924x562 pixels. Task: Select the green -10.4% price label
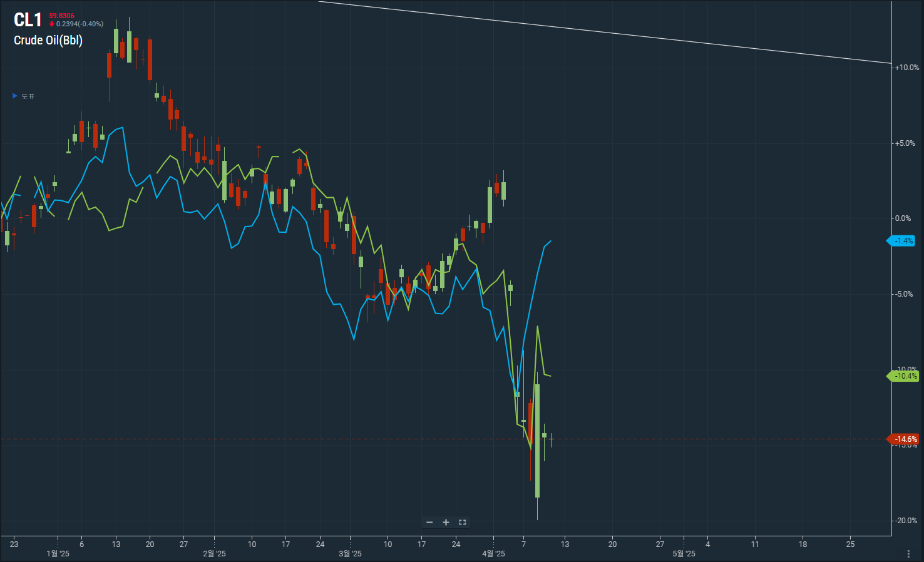(903, 376)
